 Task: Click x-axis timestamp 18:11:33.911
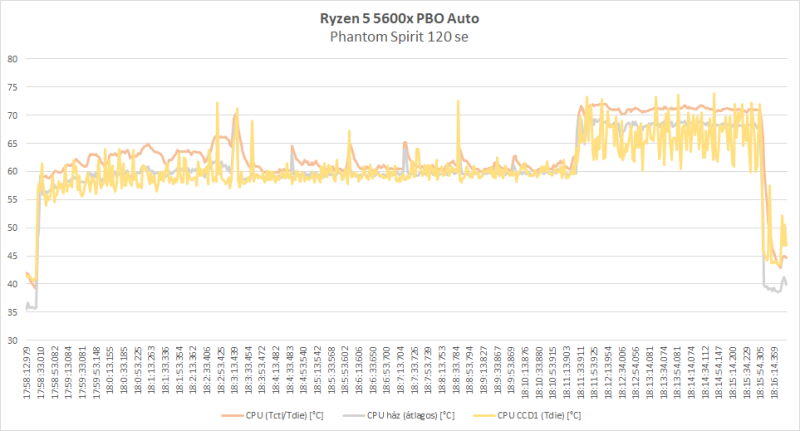[x=580, y=373]
